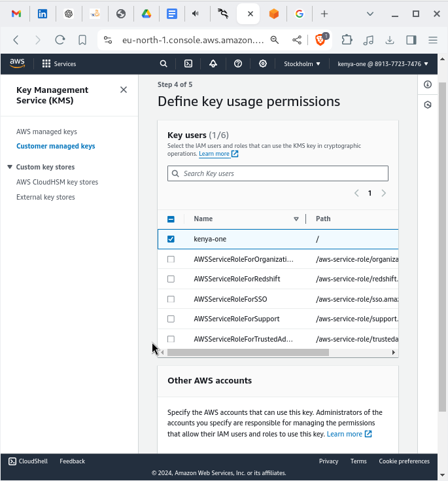
Task: Open the orange cube tab
Action: pyautogui.click(x=274, y=14)
